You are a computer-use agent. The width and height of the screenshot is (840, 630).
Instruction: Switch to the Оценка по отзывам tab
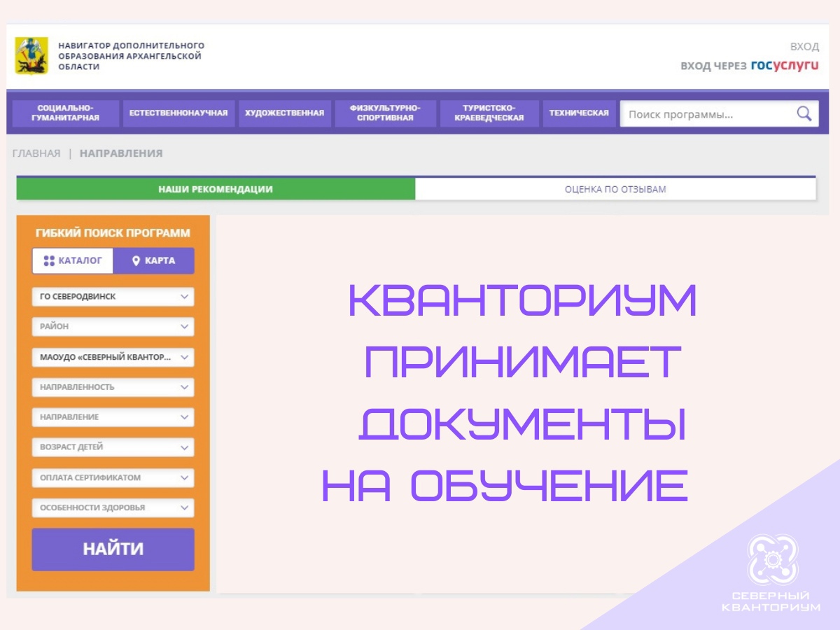click(615, 189)
